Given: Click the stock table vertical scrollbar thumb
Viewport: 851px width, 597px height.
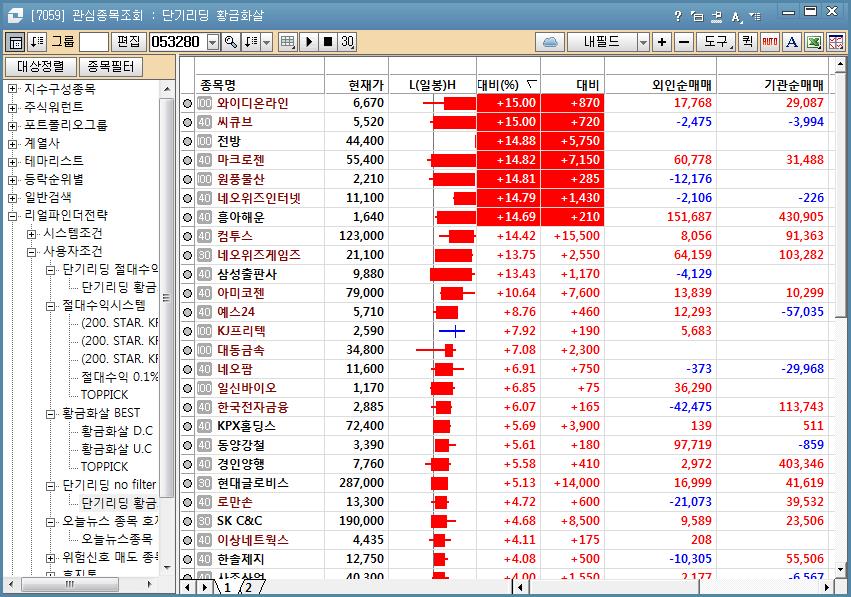Looking at the screenshot, I should pos(841,195).
